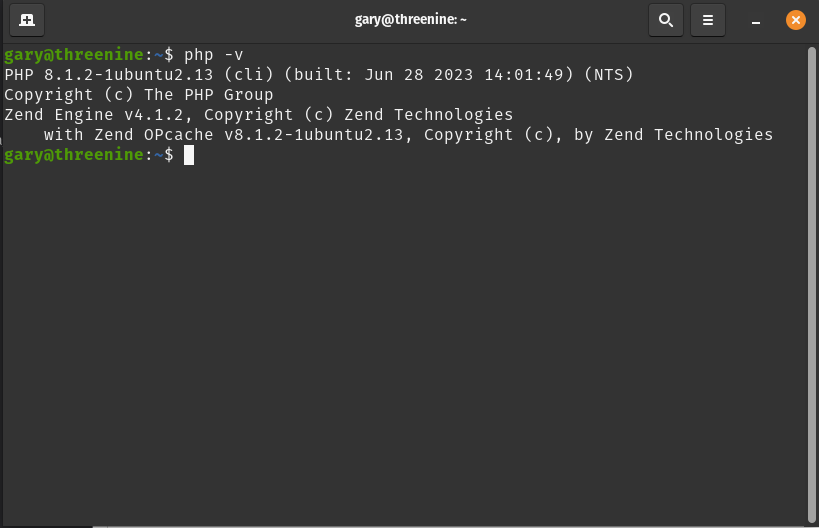Click the first green gary@threenine prompt
The height and width of the screenshot is (528, 819).
pos(74,54)
